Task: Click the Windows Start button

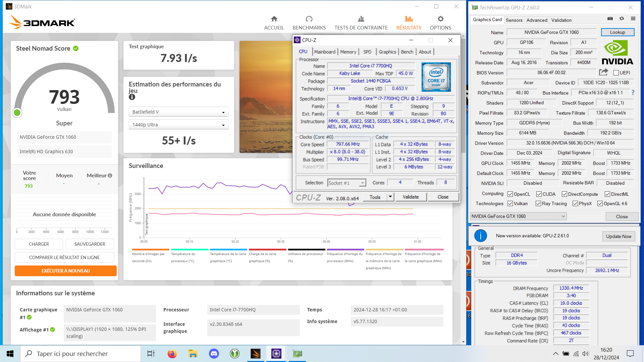Action: (10, 354)
